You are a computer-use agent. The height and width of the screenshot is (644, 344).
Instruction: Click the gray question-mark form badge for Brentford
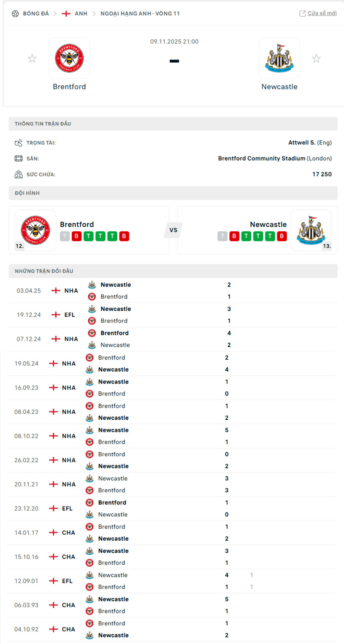tap(65, 236)
